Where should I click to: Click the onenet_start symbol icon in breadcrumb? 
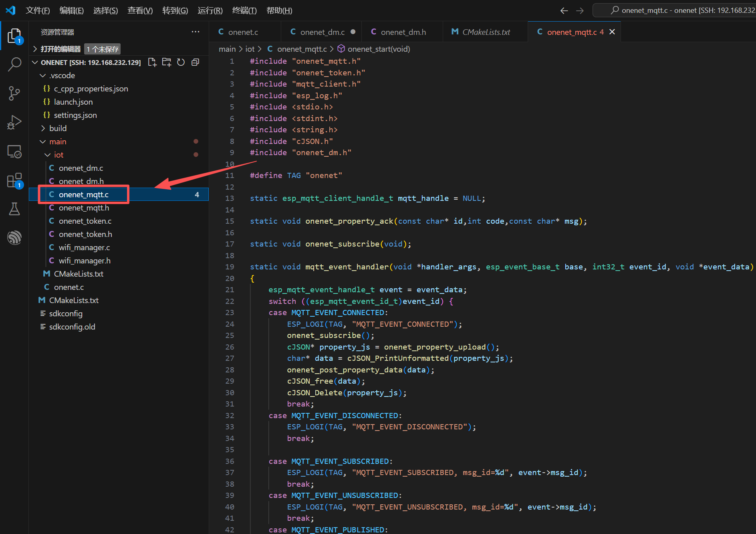coord(341,49)
